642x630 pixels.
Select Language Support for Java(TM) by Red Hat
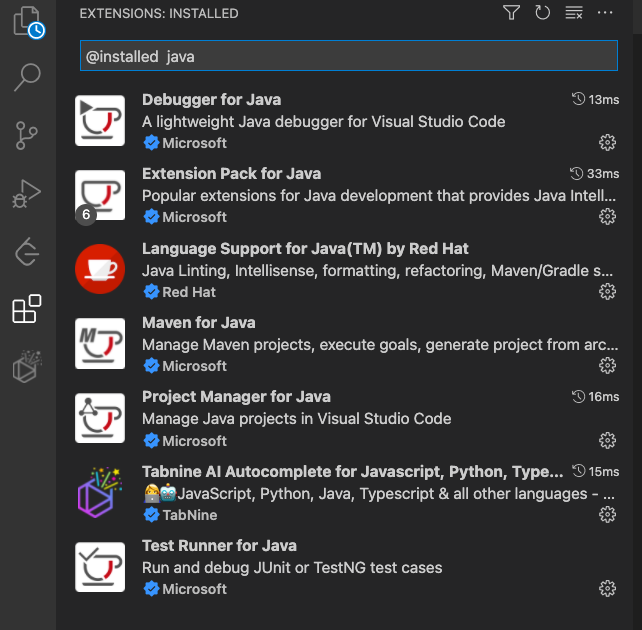point(305,249)
